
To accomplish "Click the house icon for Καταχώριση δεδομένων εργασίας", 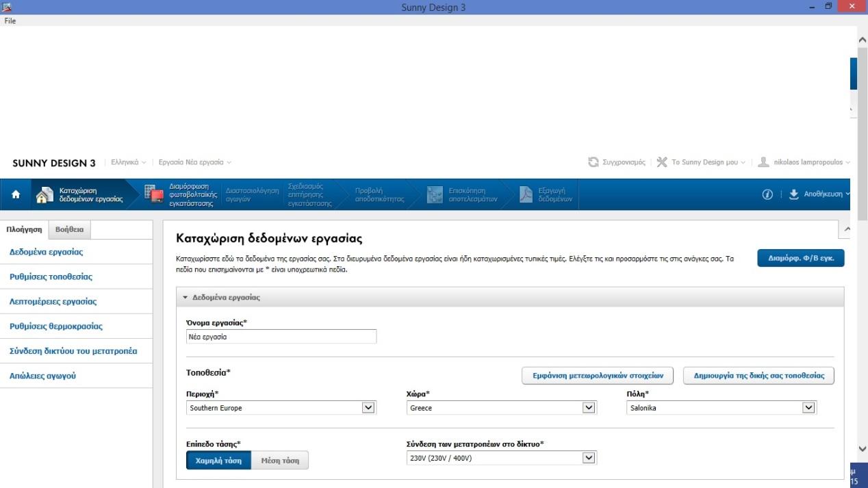I will click(x=45, y=195).
